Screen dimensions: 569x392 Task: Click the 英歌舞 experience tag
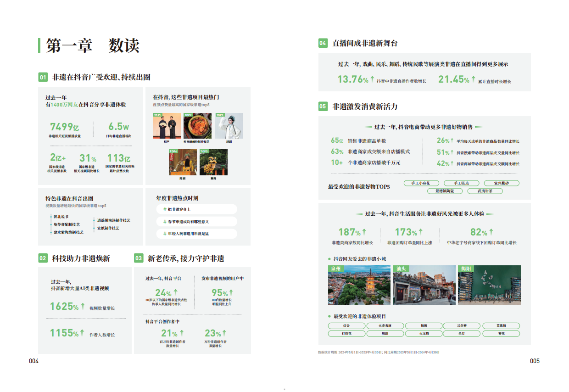point(502,326)
